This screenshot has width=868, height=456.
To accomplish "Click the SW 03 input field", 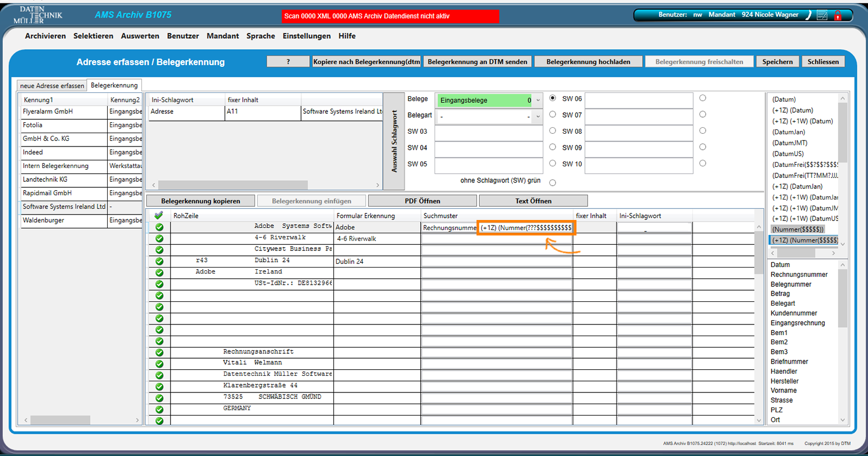I will tap(489, 132).
